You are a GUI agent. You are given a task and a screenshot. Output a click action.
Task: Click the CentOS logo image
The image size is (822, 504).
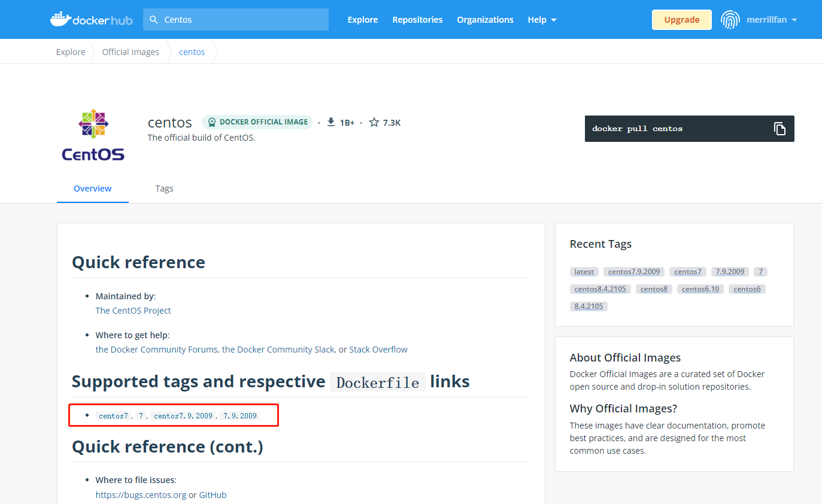(x=93, y=135)
